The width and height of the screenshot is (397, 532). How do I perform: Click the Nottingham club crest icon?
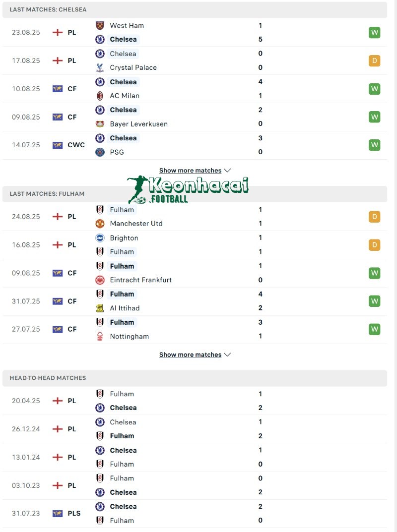tap(100, 337)
